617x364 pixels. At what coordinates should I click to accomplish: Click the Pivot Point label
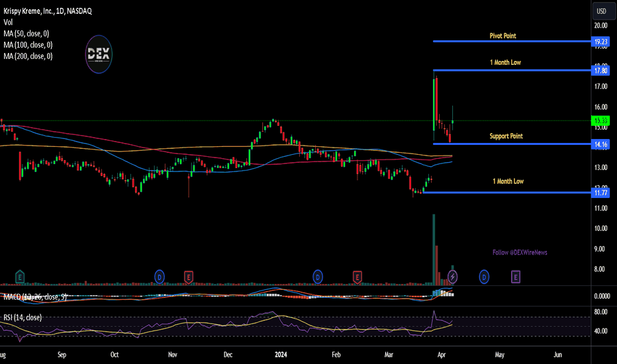click(x=503, y=36)
